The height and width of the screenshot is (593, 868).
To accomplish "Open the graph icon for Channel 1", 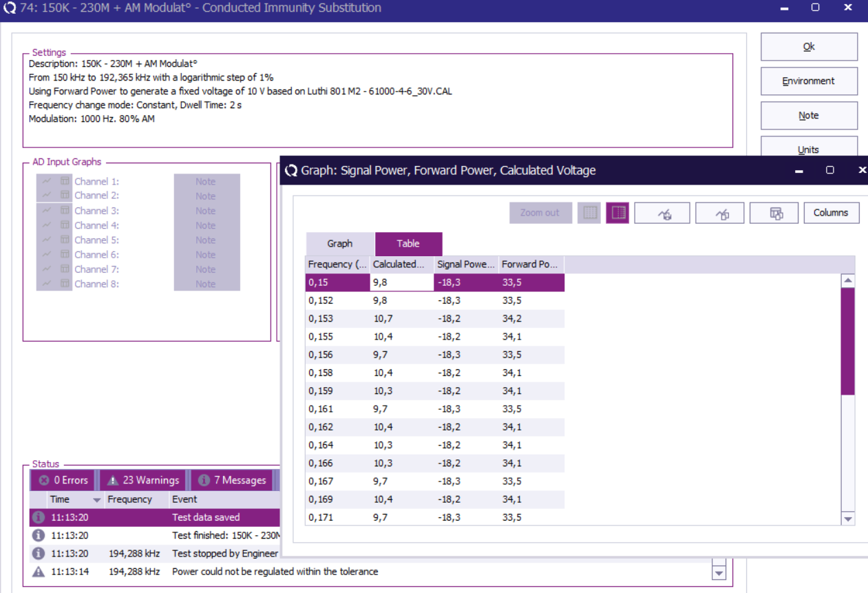I will coord(46,181).
